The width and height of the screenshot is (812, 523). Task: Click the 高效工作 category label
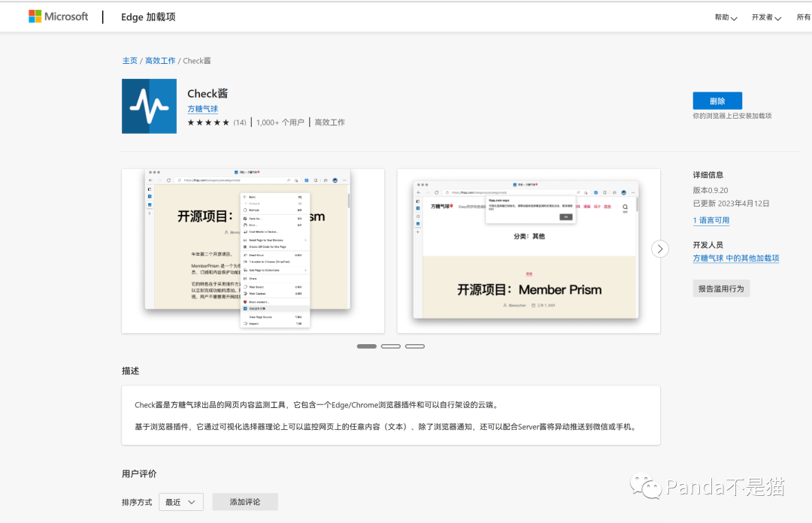(329, 122)
